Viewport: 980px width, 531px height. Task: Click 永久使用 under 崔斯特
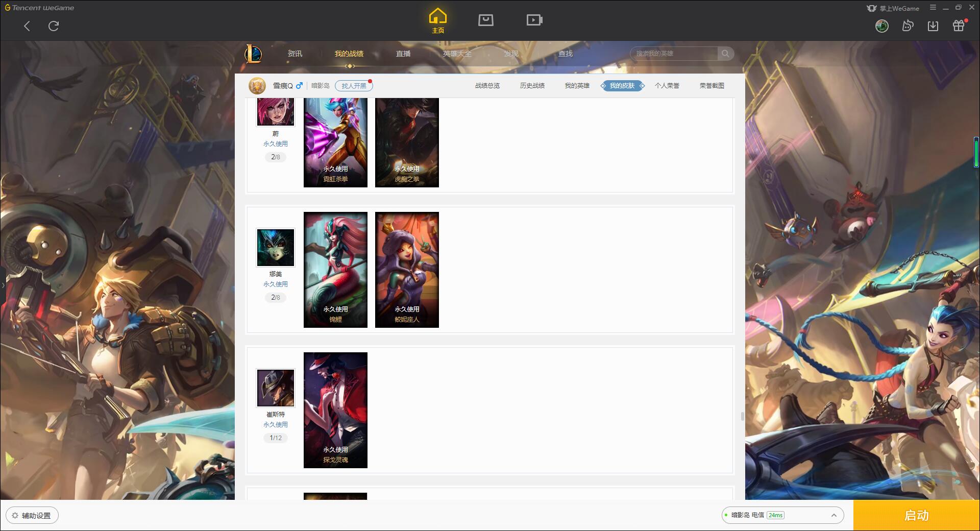click(276, 425)
